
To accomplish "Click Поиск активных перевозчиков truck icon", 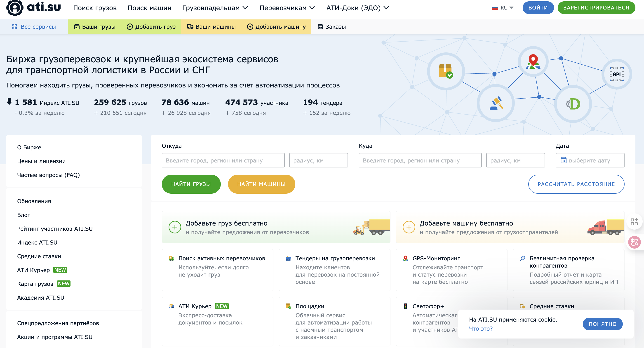I will pos(171,258).
